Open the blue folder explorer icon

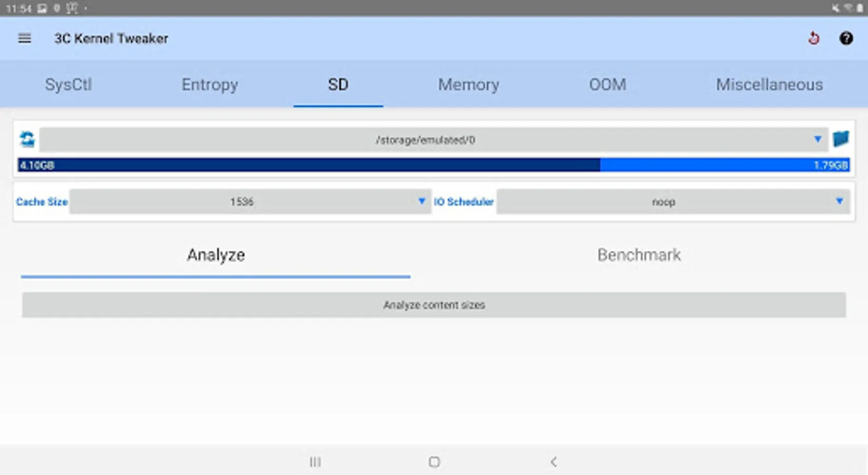pos(841,139)
